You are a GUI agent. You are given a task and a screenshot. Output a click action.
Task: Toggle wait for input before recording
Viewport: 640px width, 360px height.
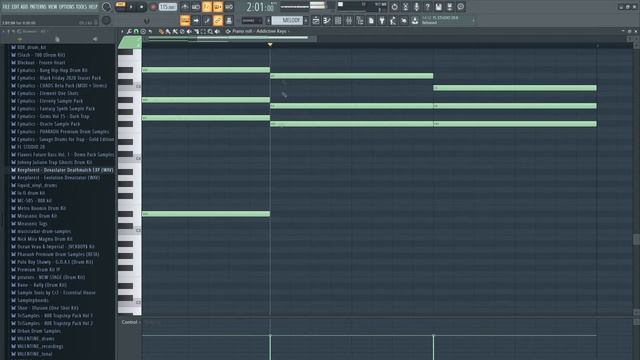point(196,7)
